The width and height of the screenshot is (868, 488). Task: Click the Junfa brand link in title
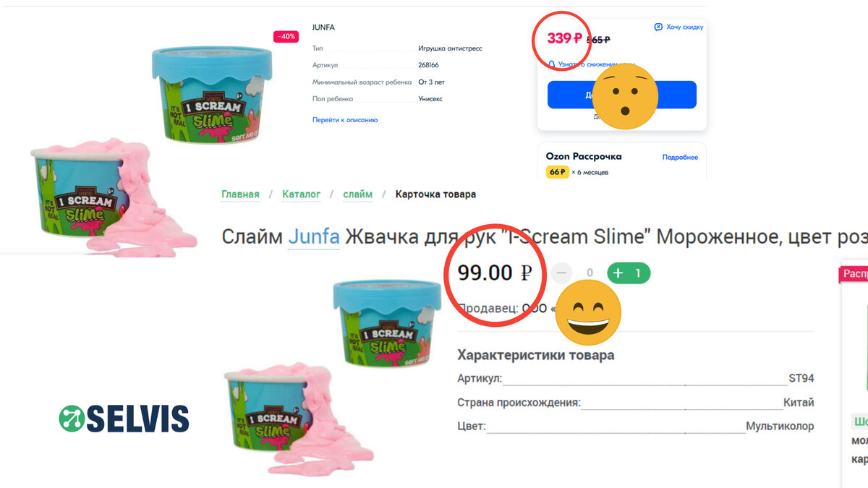[314, 236]
